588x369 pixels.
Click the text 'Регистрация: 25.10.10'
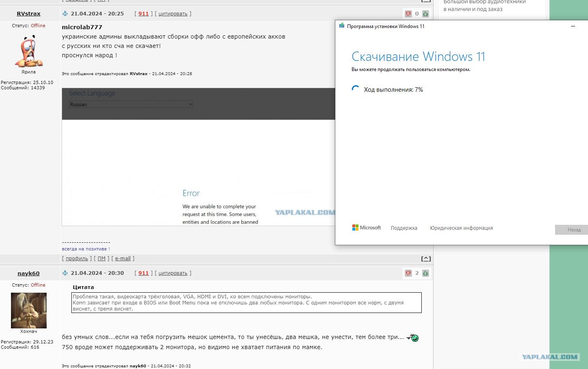[x=27, y=82]
